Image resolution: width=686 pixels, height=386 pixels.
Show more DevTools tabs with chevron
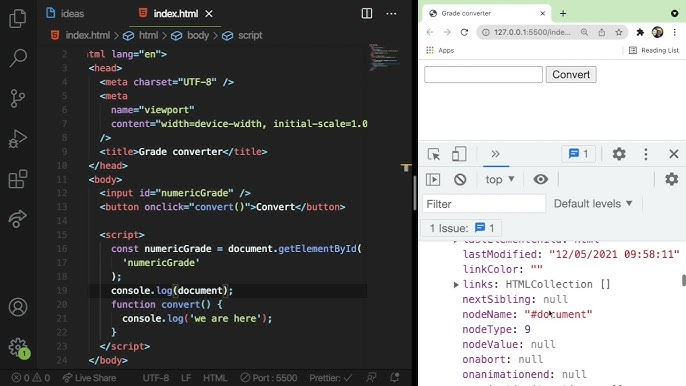coord(495,154)
